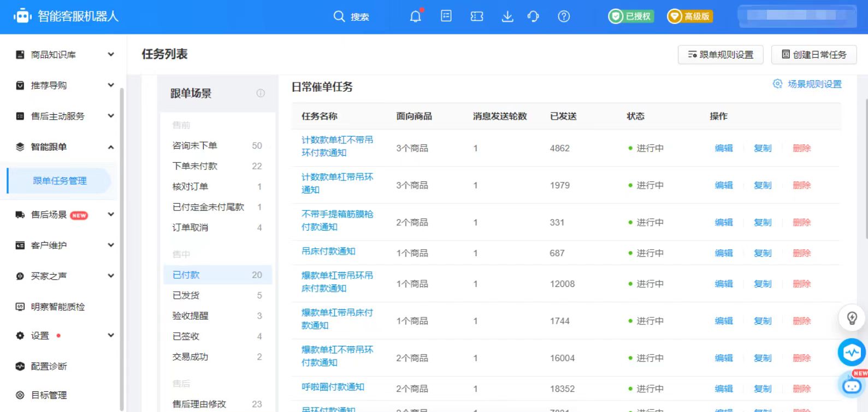Open the search in top bar

[x=351, y=16]
